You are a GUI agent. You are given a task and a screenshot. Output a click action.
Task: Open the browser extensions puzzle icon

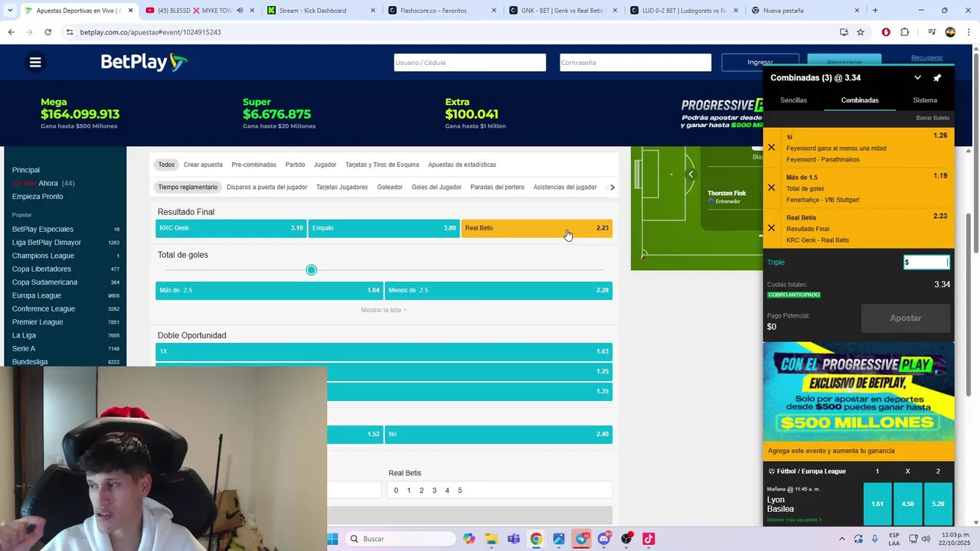point(905,32)
